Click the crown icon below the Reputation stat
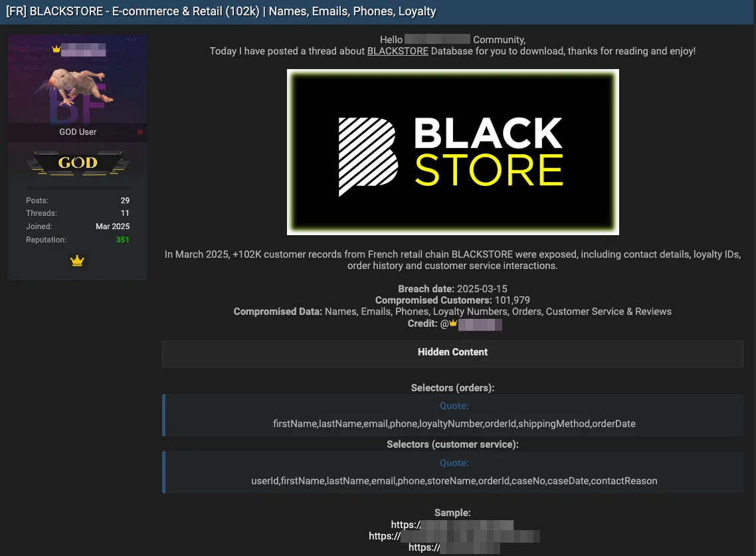The image size is (756, 556). click(77, 260)
